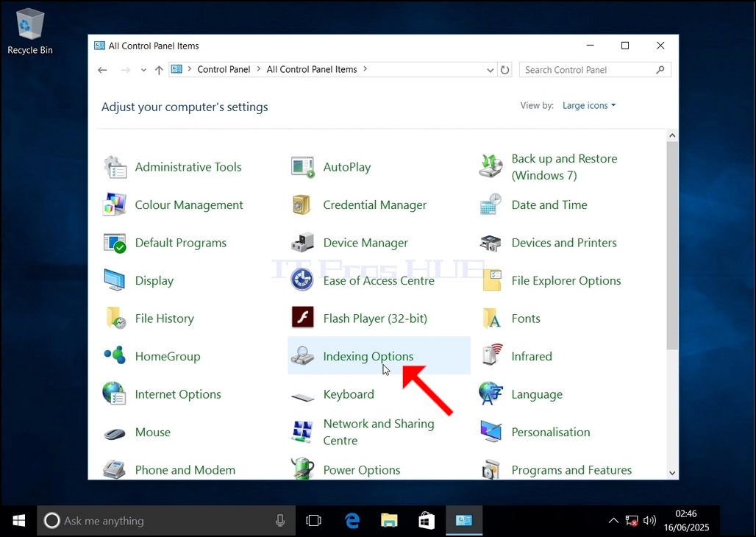Screen dimensions: 756x537
Task: Expand the View by Large icons dropdown
Action: pyautogui.click(x=589, y=105)
